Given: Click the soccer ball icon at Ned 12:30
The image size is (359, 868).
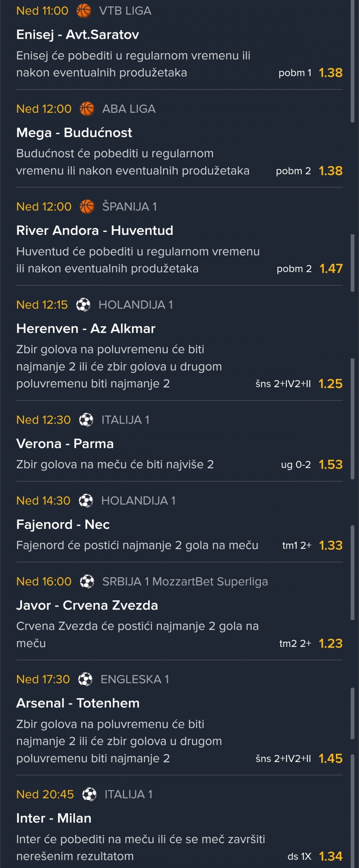Looking at the screenshot, I should (x=86, y=420).
